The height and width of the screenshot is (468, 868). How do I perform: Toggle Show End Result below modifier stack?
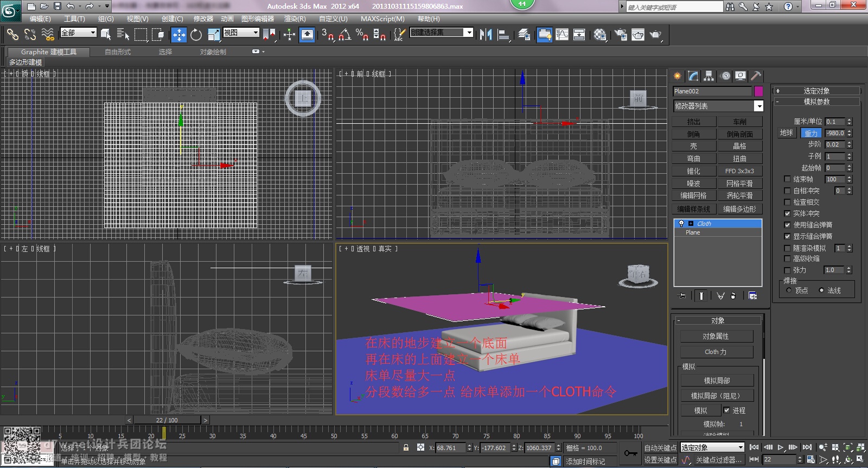point(701,295)
